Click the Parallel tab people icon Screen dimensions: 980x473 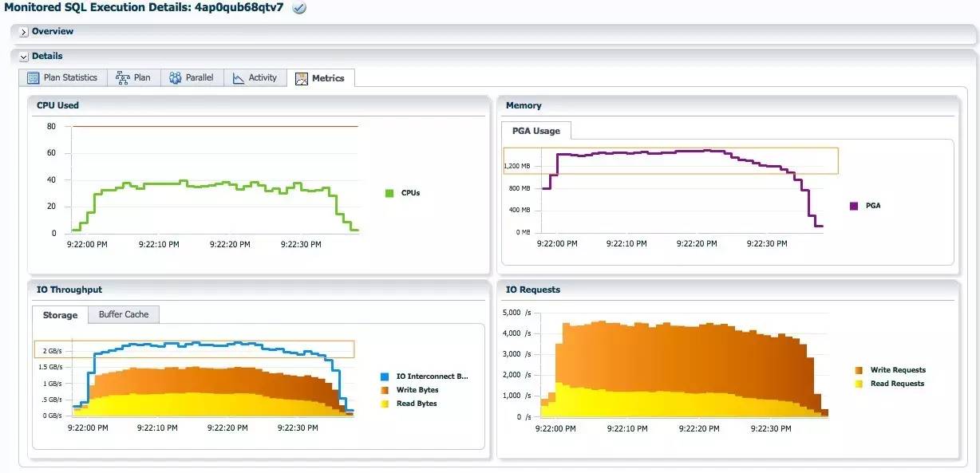point(176,78)
